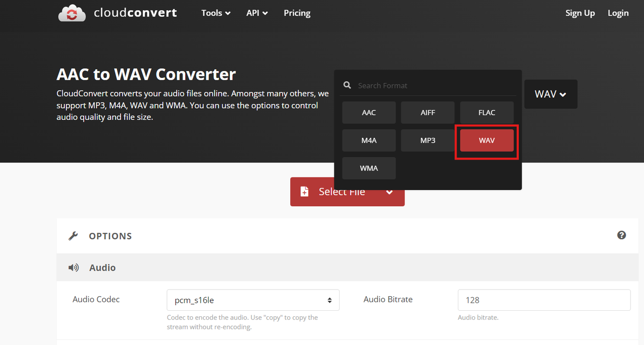This screenshot has height=345, width=644.
Task: Select the AAC format
Action: tap(369, 113)
